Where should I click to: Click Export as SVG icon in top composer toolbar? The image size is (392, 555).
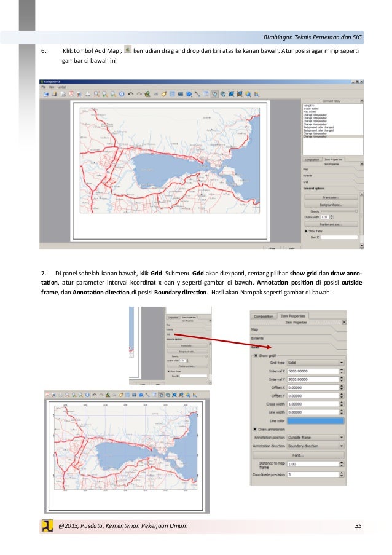79,94
